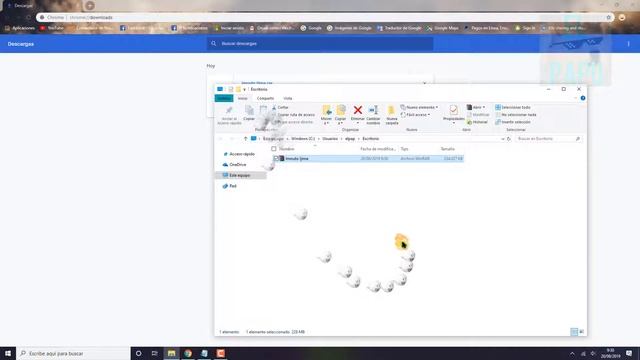The height and width of the screenshot is (360, 640).
Task: Click the up-arrow navigate to parent folder
Action: (245, 139)
